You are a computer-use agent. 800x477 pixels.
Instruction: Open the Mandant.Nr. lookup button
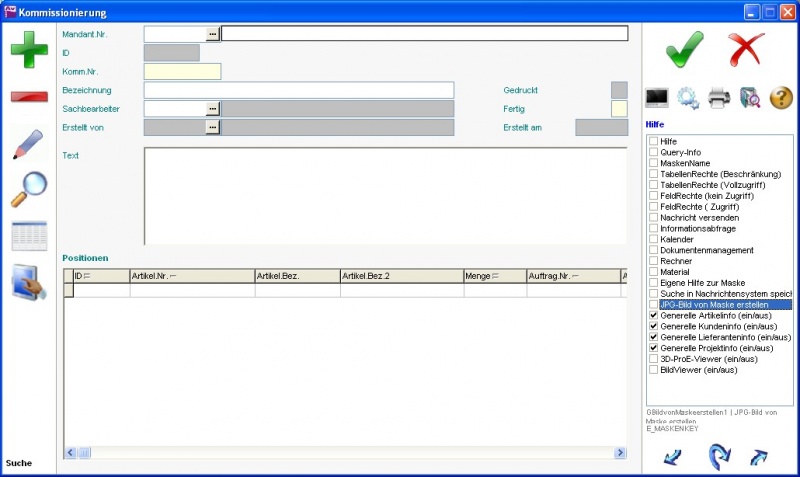click(212, 33)
